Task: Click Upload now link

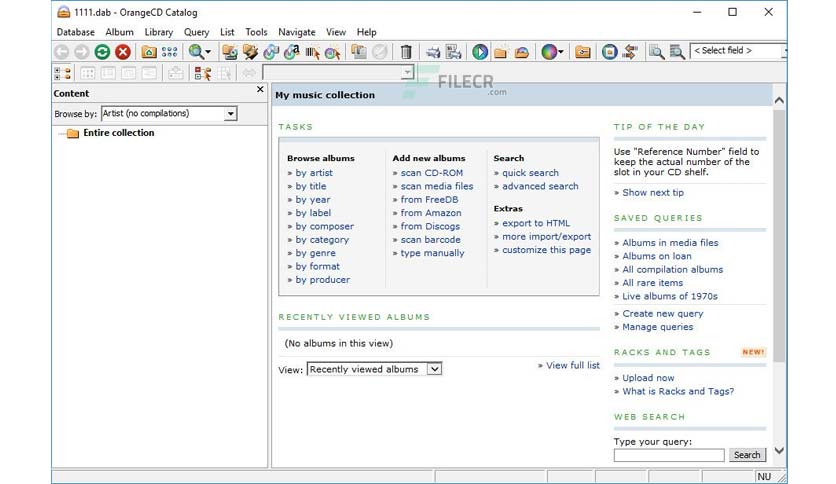Action: tap(648, 377)
